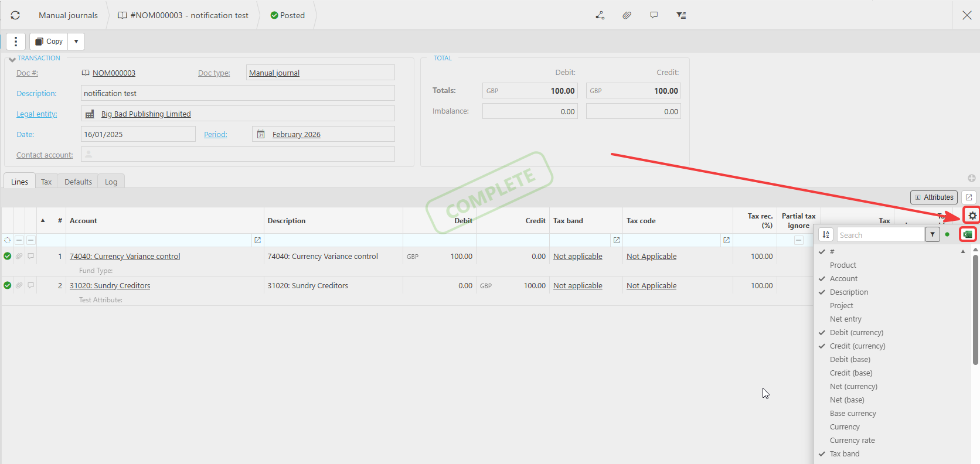This screenshot has height=464, width=980.
Task: Click the add plus icon above the grid
Action: tap(972, 178)
